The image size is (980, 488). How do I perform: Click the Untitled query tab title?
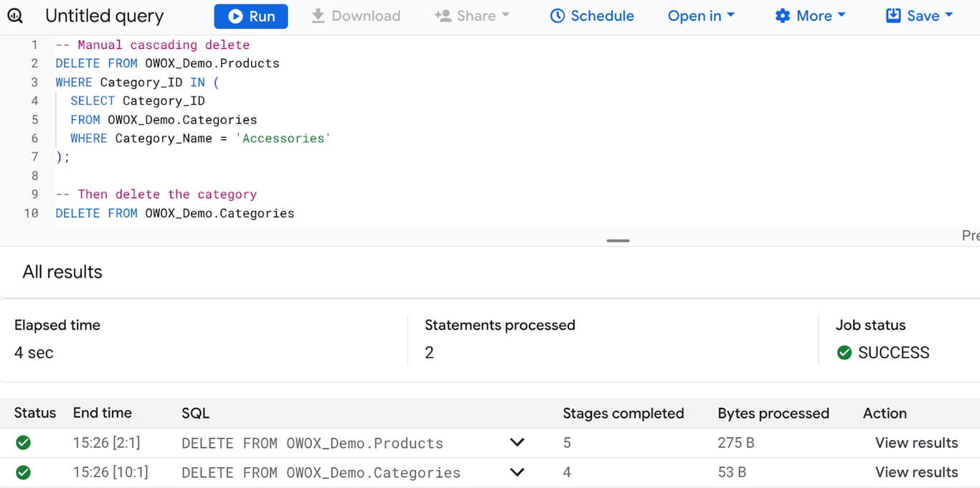pos(105,16)
